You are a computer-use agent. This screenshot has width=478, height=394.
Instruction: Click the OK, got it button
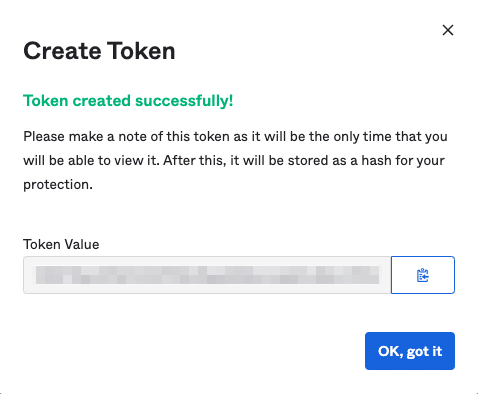click(x=410, y=351)
